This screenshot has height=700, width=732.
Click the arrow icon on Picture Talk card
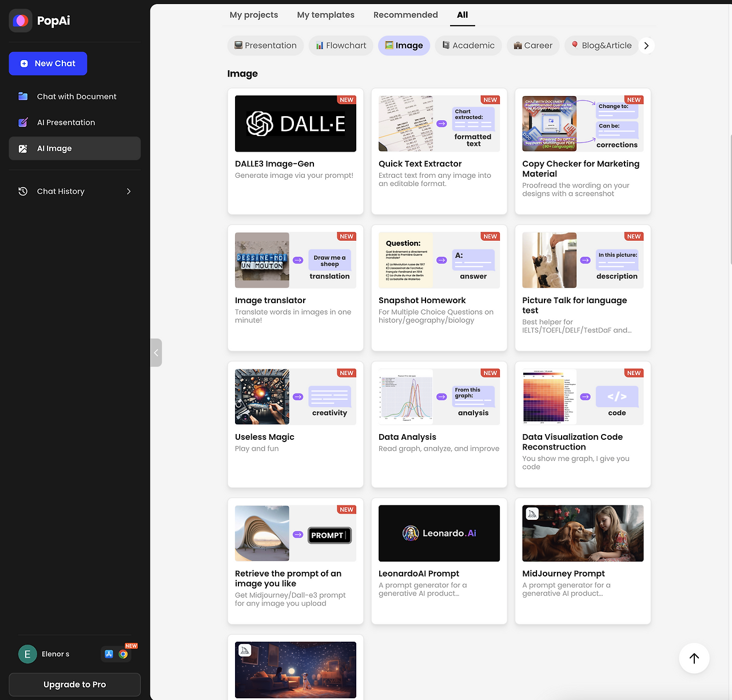(x=585, y=260)
